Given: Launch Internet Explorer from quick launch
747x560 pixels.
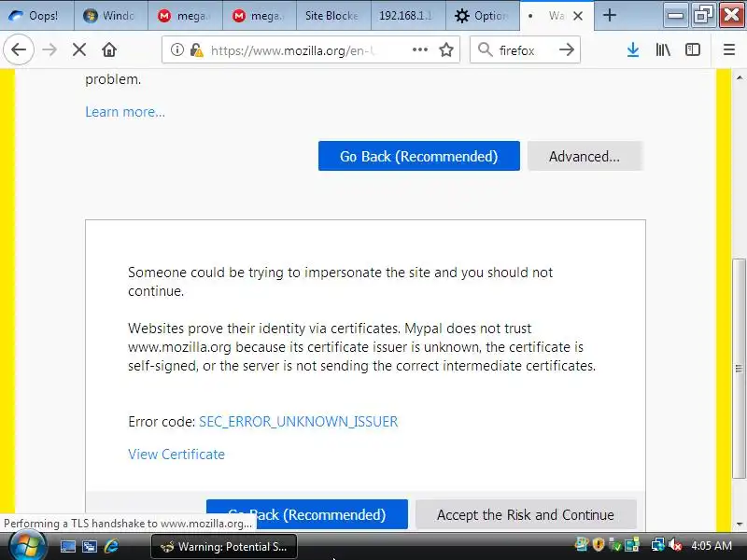Looking at the screenshot, I should pos(111,546).
